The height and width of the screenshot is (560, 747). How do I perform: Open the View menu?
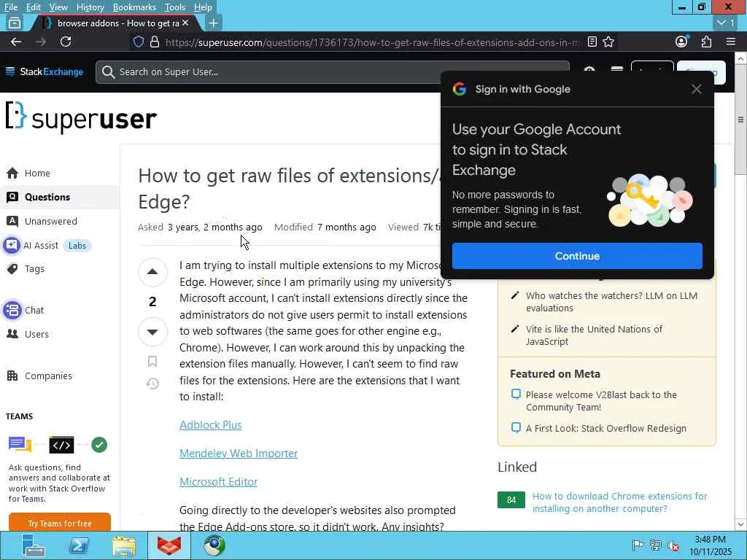[x=58, y=7]
